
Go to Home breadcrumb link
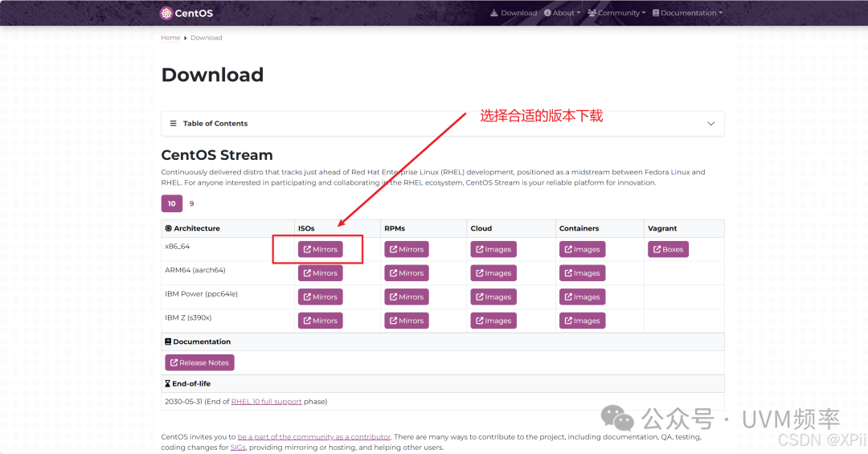point(170,38)
